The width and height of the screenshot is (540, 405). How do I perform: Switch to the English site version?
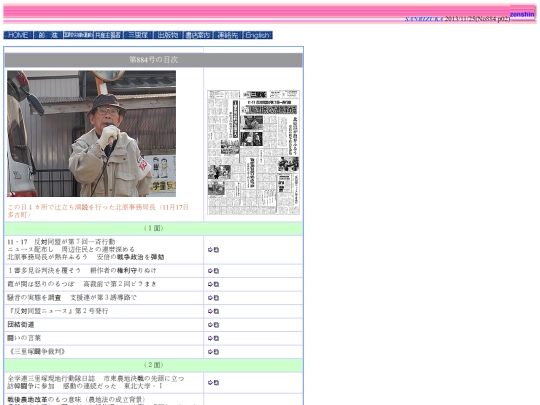click(258, 35)
